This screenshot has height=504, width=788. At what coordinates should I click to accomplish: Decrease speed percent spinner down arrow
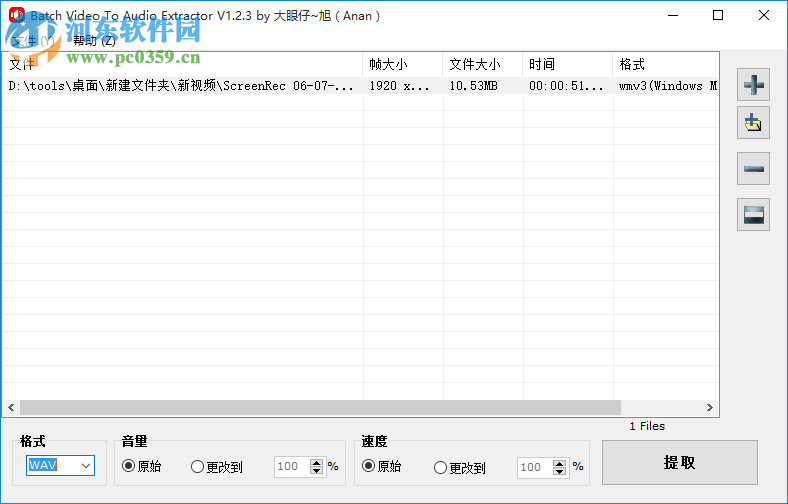[x=559, y=472]
